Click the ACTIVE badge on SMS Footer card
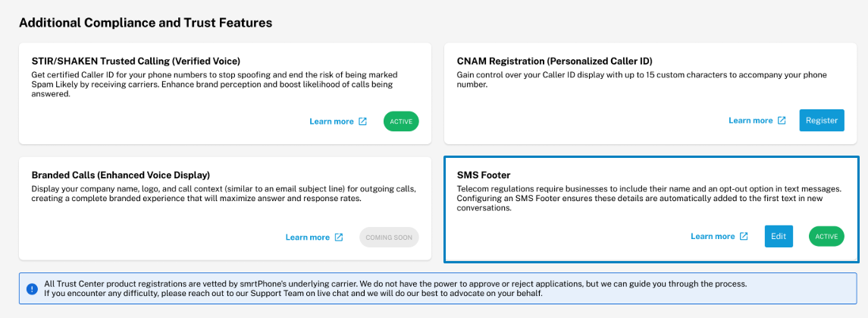The width and height of the screenshot is (868, 318). coord(826,237)
